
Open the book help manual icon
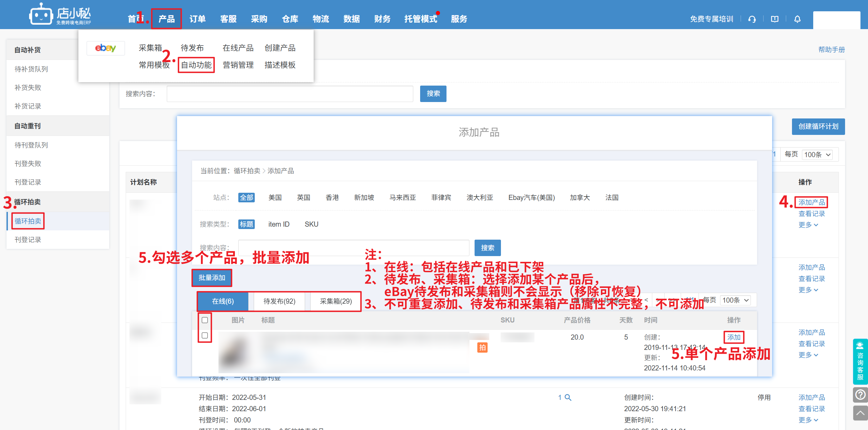[x=775, y=19]
